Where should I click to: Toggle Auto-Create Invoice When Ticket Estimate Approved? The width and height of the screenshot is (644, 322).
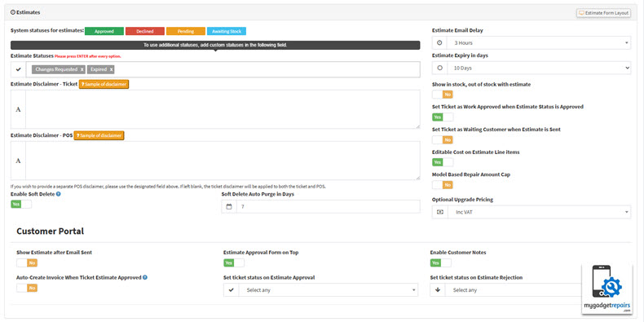pyautogui.click(x=27, y=288)
